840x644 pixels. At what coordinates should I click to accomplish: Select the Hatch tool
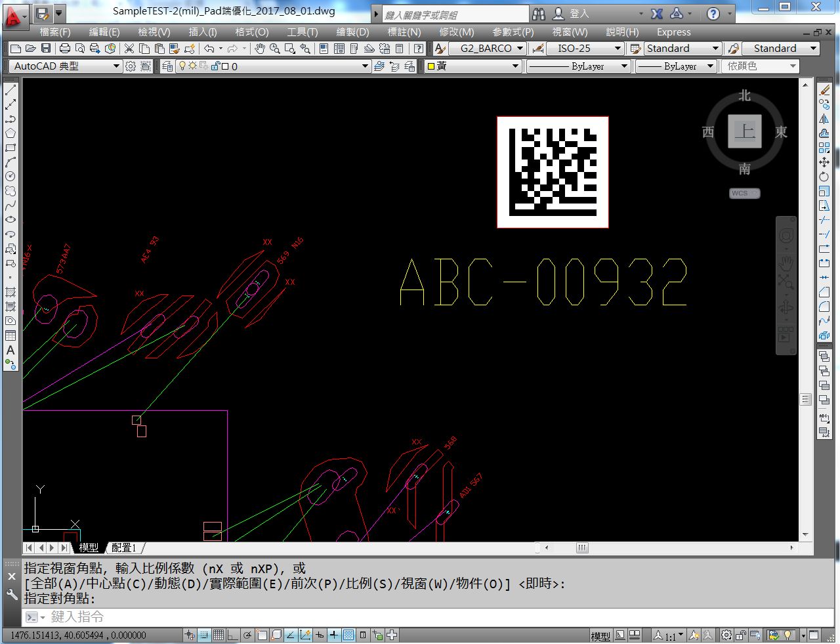[10, 292]
